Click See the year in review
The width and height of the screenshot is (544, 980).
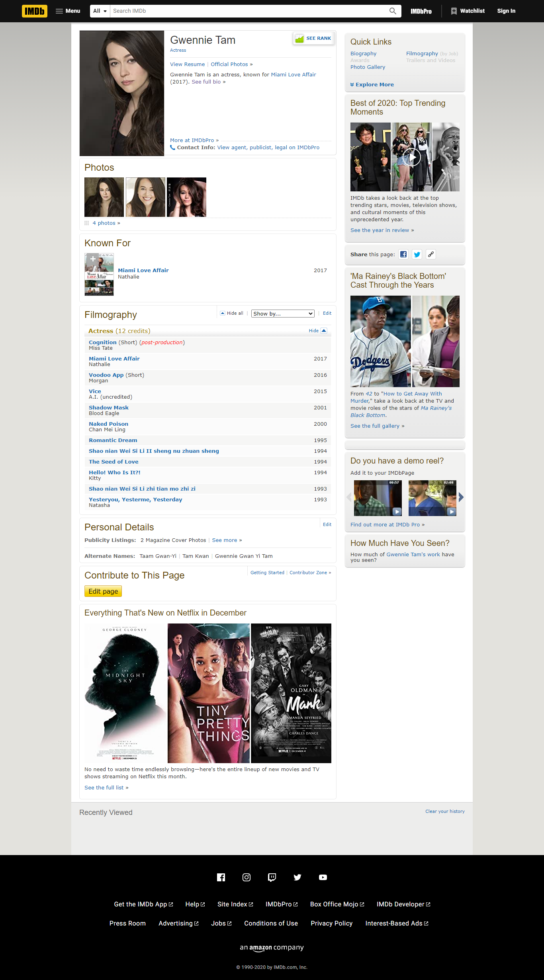coord(380,230)
